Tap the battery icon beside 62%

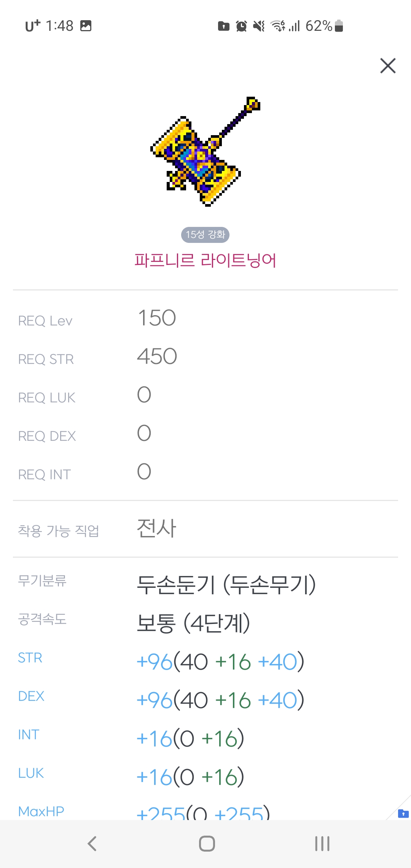click(339, 26)
